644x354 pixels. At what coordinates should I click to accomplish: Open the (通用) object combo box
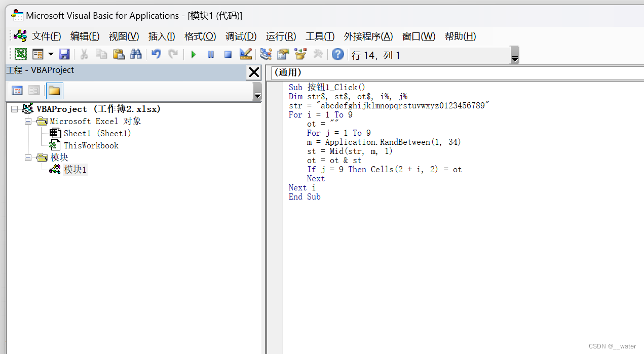coord(457,73)
